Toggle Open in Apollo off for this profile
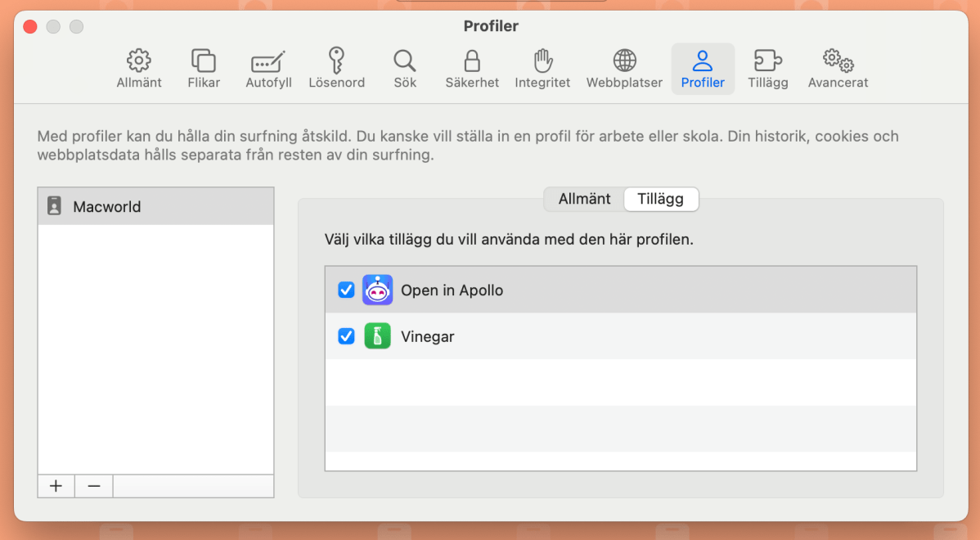Screen dimensions: 980x540 tap(345, 290)
